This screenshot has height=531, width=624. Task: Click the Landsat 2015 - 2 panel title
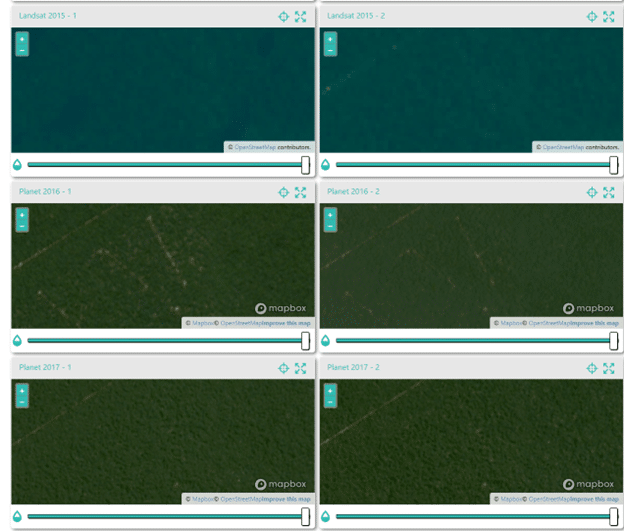coord(356,16)
